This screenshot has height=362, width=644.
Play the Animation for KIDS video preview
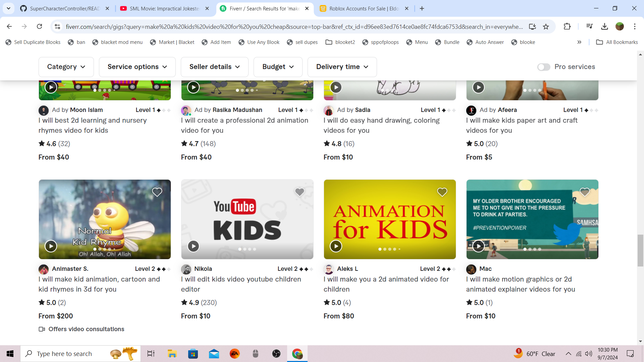pos(336,246)
